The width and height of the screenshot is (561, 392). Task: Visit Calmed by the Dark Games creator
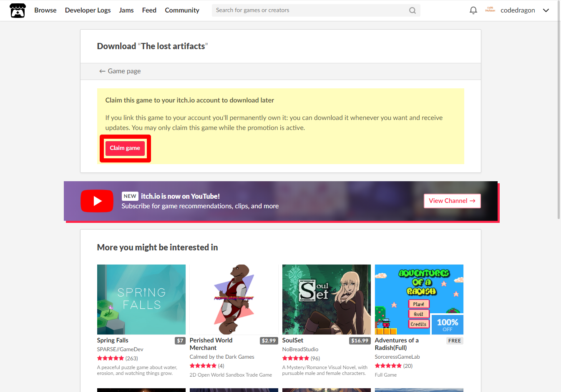(x=222, y=357)
